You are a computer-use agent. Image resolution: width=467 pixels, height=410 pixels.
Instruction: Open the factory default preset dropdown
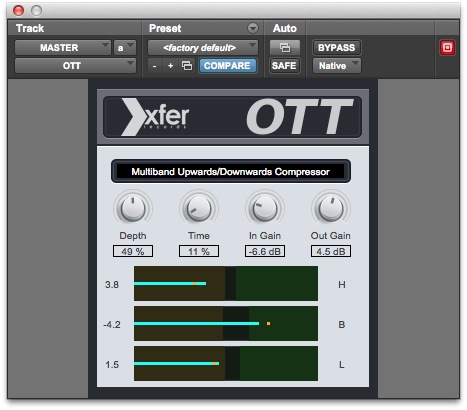(x=203, y=48)
